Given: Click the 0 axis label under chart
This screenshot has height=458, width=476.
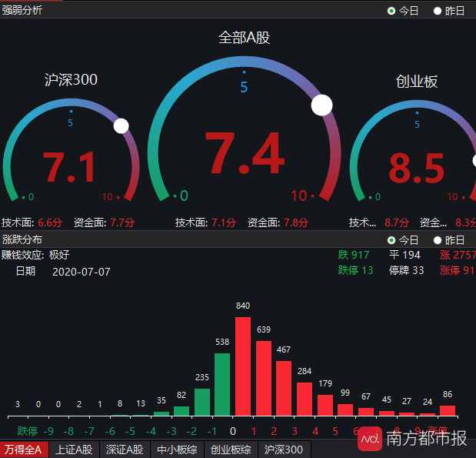Looking at the screenshot, I should [x=233, y=431].
